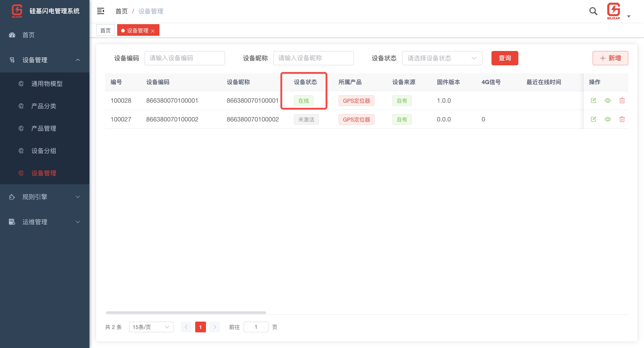Screen dimensions: 644x348
Task: Click the hamburger sidebar collapse icon
Action: tap(100, 11)
